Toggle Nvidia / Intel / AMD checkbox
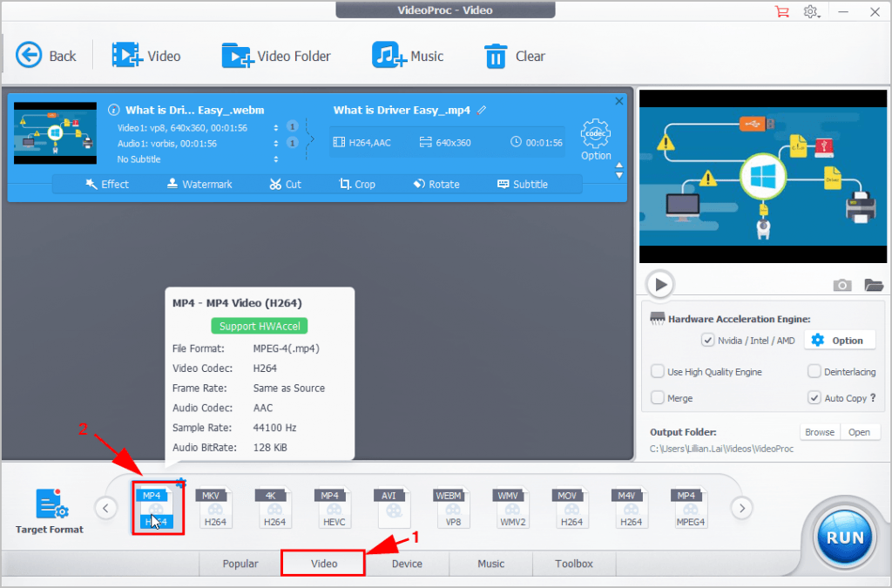The height and width of the screenshot is (588, 892). pyautogui.click(x=707, y=340)
